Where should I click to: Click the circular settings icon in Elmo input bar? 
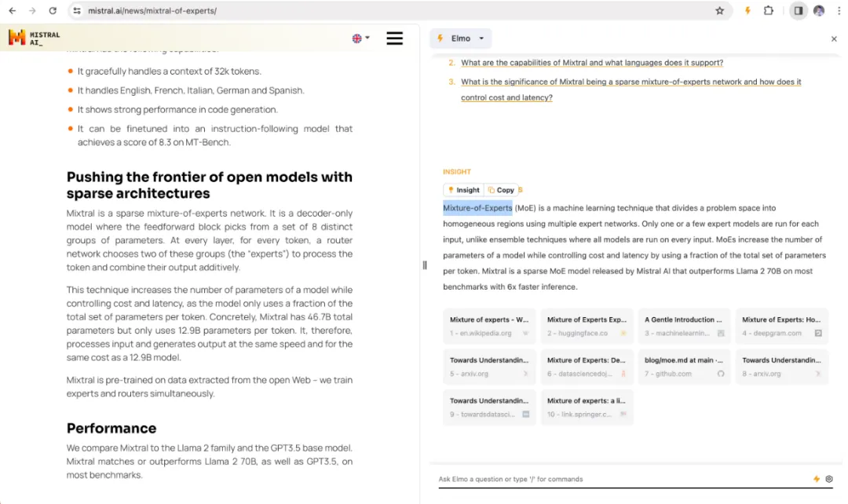[828, 479]
